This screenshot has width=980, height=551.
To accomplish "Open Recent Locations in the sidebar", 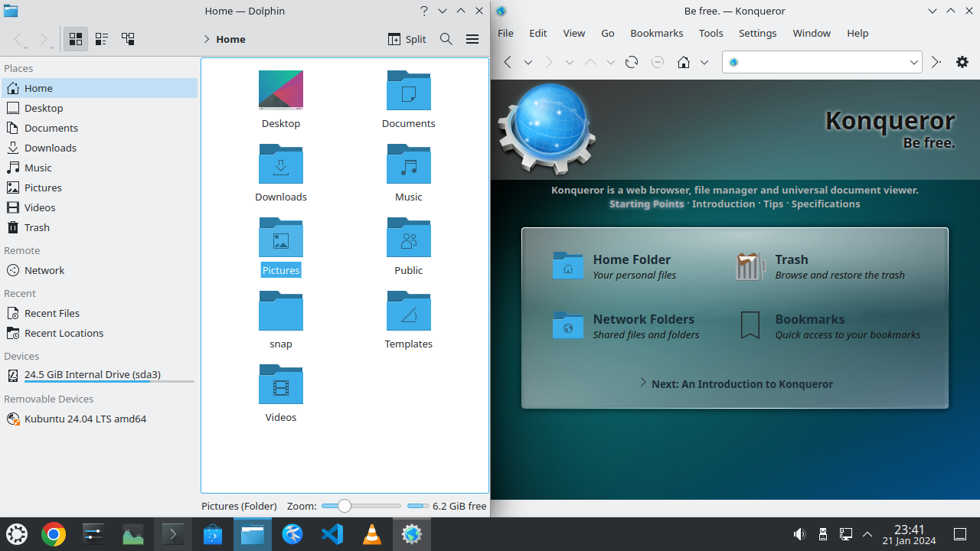I will coord(99,333).
